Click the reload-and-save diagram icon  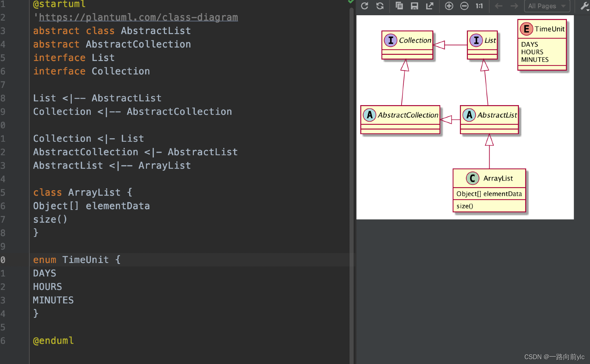point(380,6)
